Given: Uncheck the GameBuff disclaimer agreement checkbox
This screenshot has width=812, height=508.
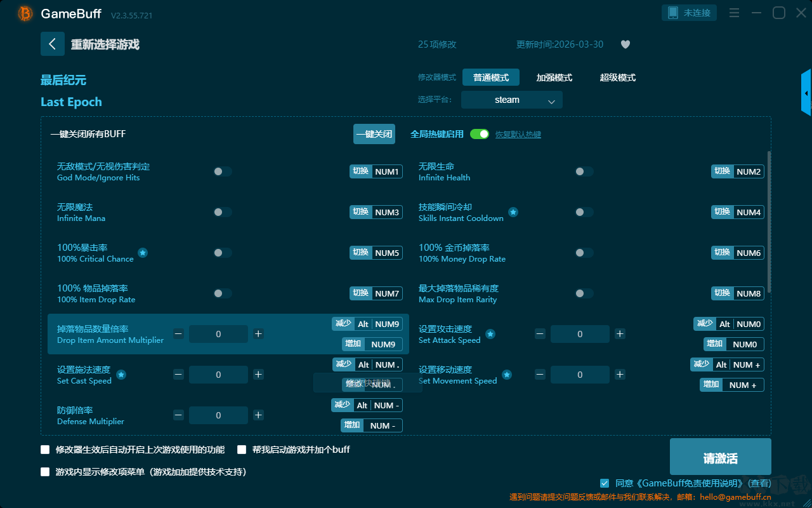Looking at the screenshot, I should pos(605,483).
